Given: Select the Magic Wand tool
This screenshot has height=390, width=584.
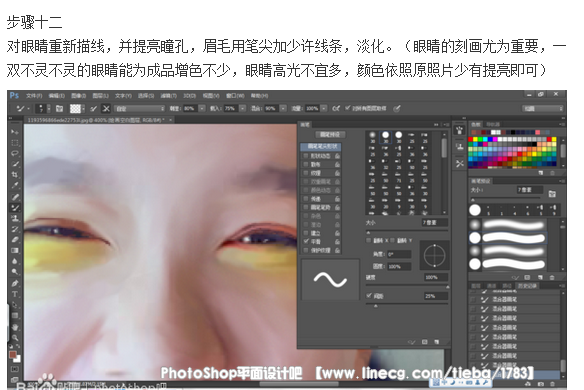Looking at the screenshot, I should [x=15, y=164].
